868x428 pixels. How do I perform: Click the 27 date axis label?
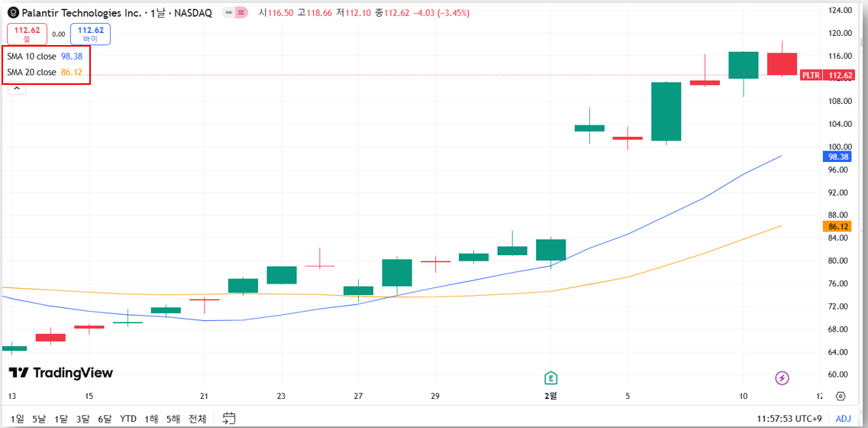[x=358, y=396]
